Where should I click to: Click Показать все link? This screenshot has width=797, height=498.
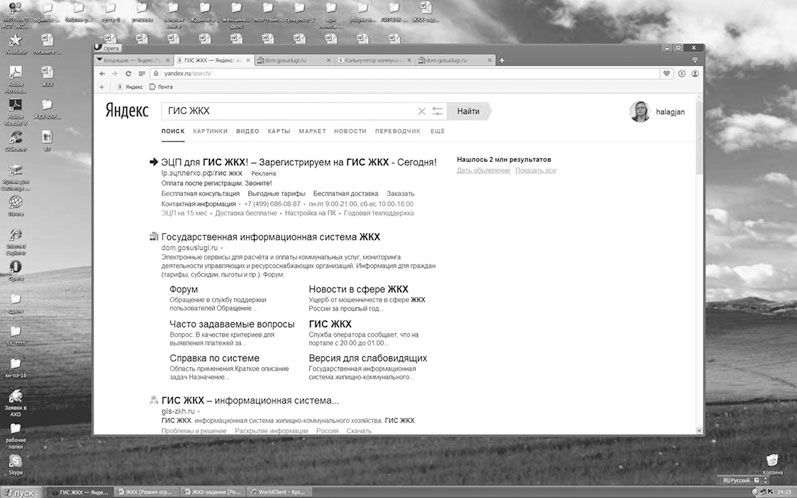tap(536, 170)
